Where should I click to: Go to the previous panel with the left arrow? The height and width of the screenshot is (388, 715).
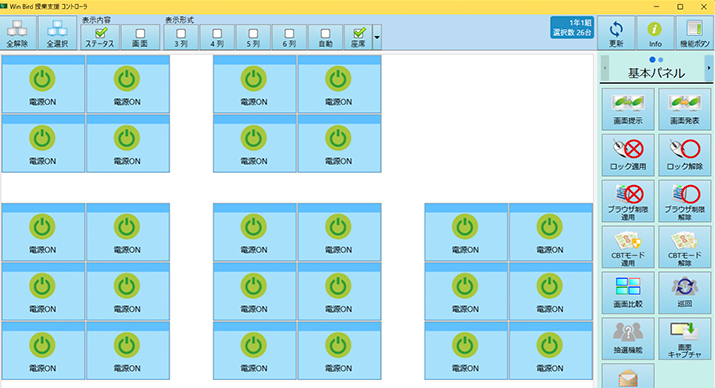pyautogui.click(x=605, y=68)
